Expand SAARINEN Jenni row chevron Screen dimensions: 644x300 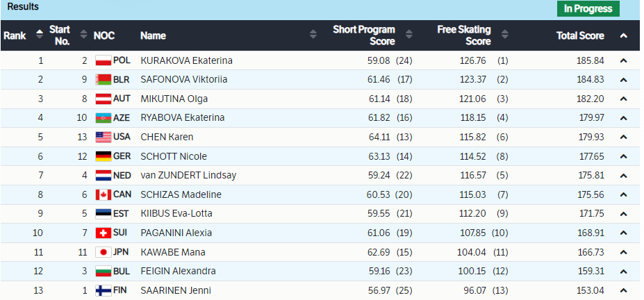624,290
